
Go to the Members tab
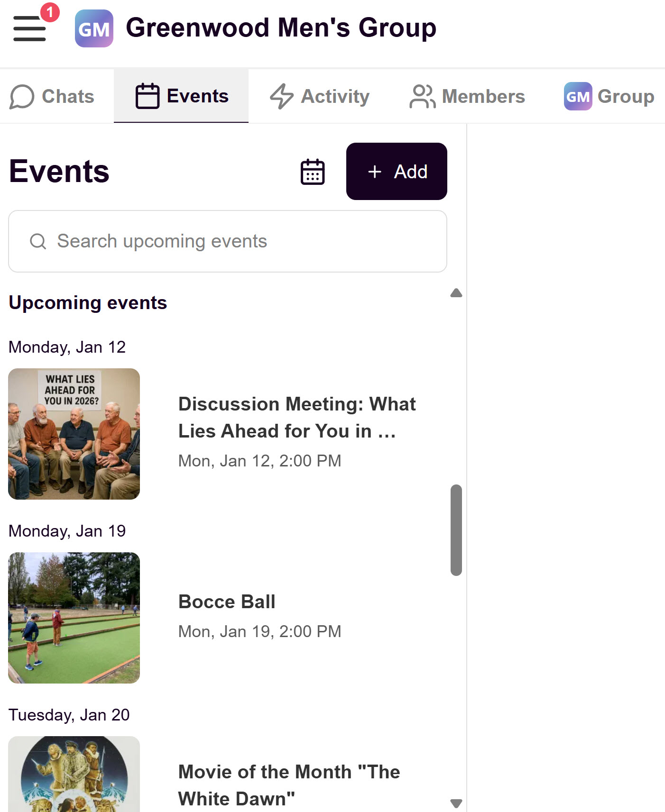tap(468, 96)
